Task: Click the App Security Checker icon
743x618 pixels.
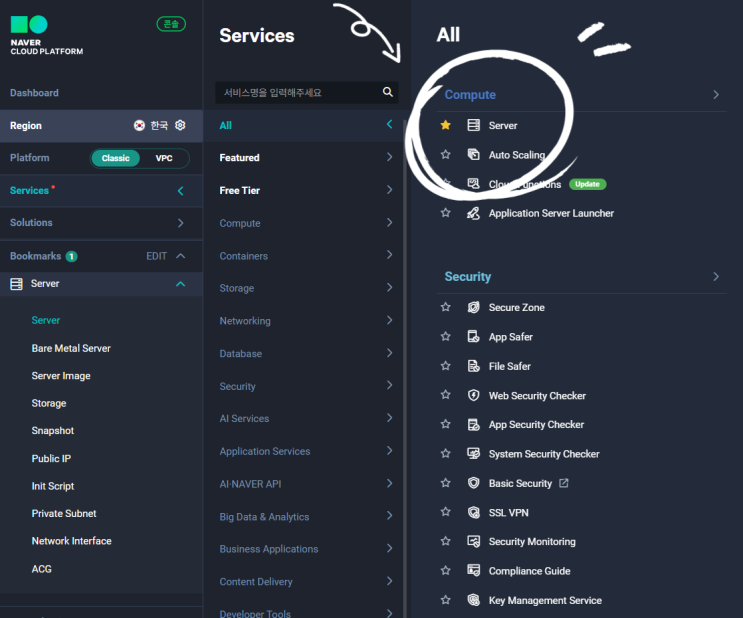Action: click(473, 425)
